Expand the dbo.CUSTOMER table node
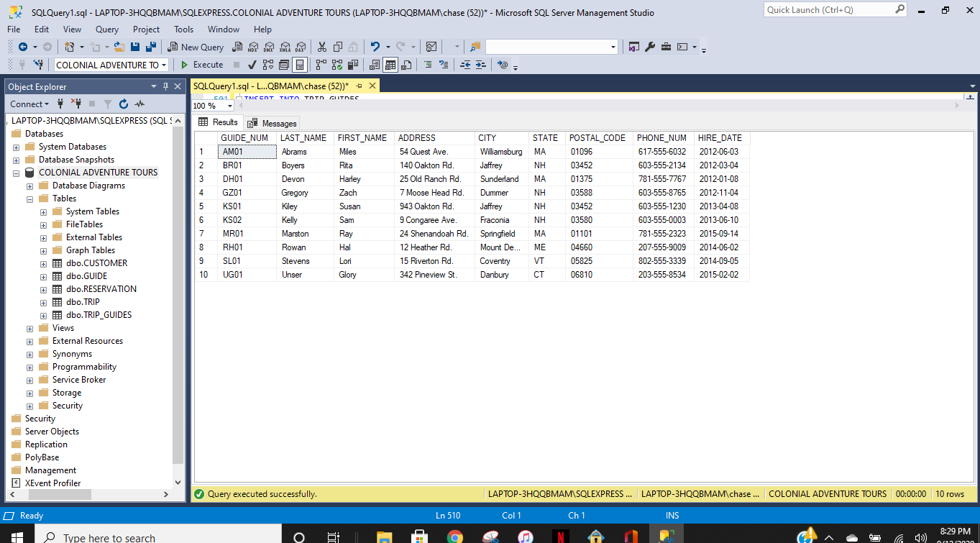This screenshot has height=543, width=980. pyautogui.click(x=43, y=263)
